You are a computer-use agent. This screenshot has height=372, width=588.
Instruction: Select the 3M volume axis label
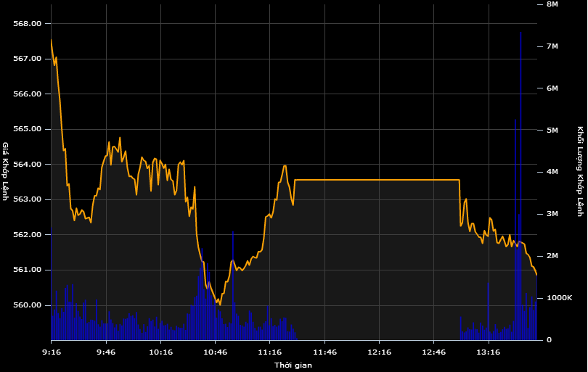coord(552,214)
